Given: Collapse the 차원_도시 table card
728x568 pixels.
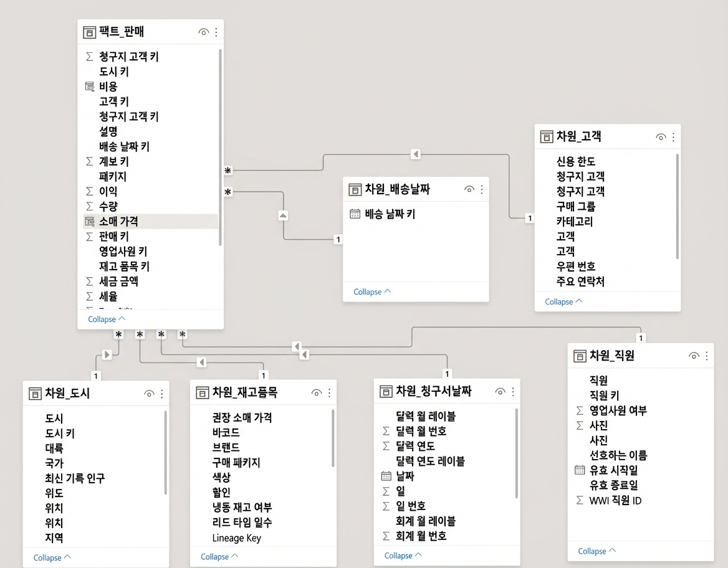Looking at the screenshot, I should pyautogui.click(x=52, y=558).
